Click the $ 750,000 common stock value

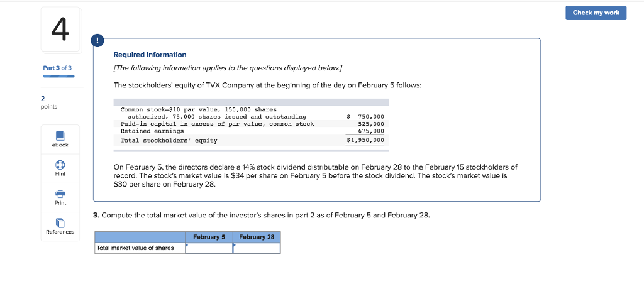click(365, 117)
